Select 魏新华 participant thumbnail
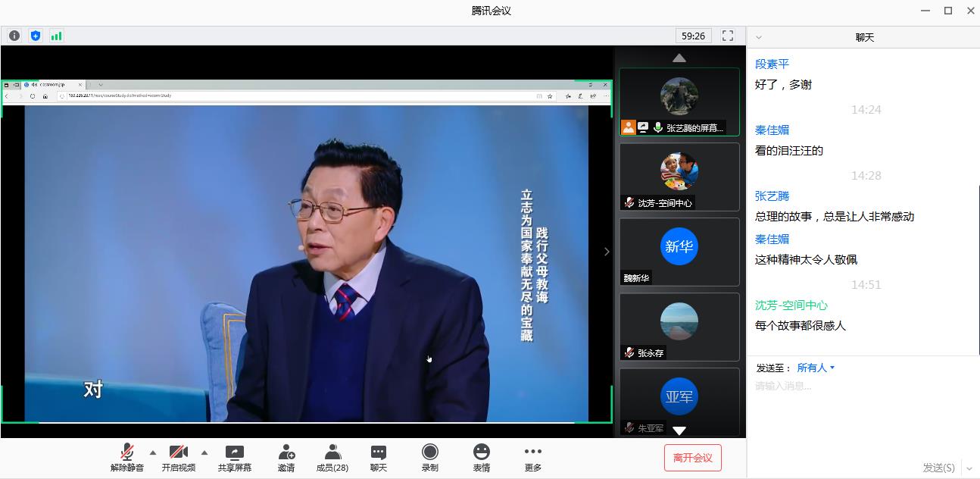980x479 pixels. coord(679,252)
